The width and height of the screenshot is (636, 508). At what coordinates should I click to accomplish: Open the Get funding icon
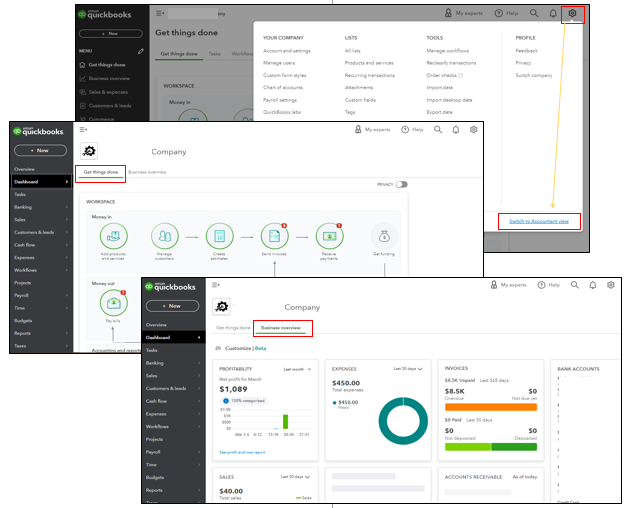tap(384, 236)
